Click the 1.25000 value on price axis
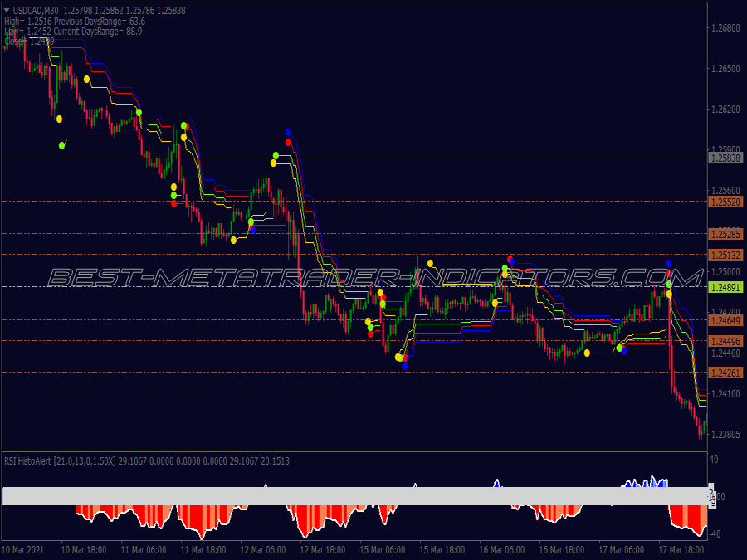 725,272
